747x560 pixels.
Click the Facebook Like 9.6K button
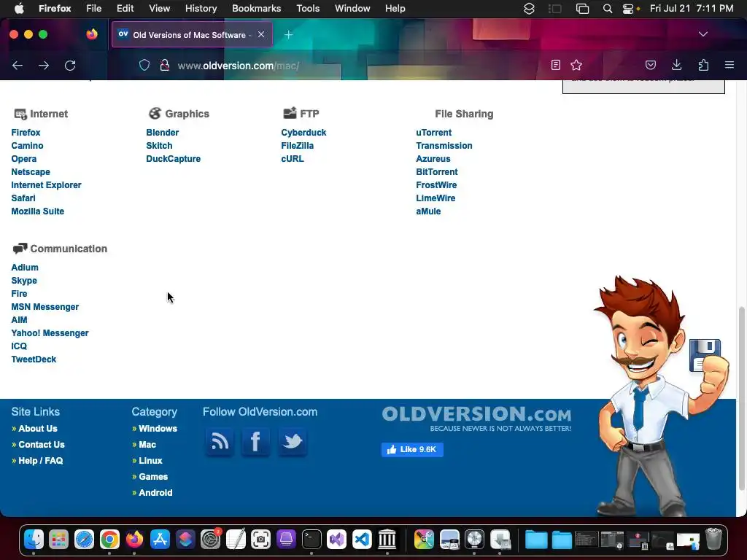412,449
